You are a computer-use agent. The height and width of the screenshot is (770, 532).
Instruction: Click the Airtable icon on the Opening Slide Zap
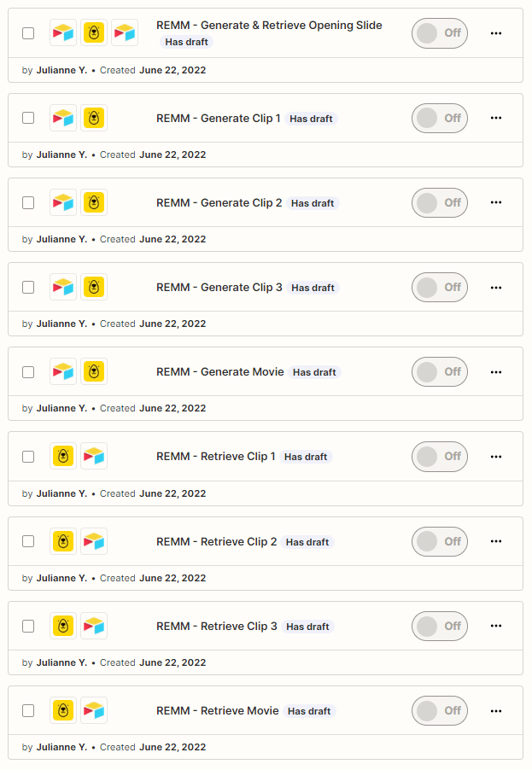coord(62,32)
